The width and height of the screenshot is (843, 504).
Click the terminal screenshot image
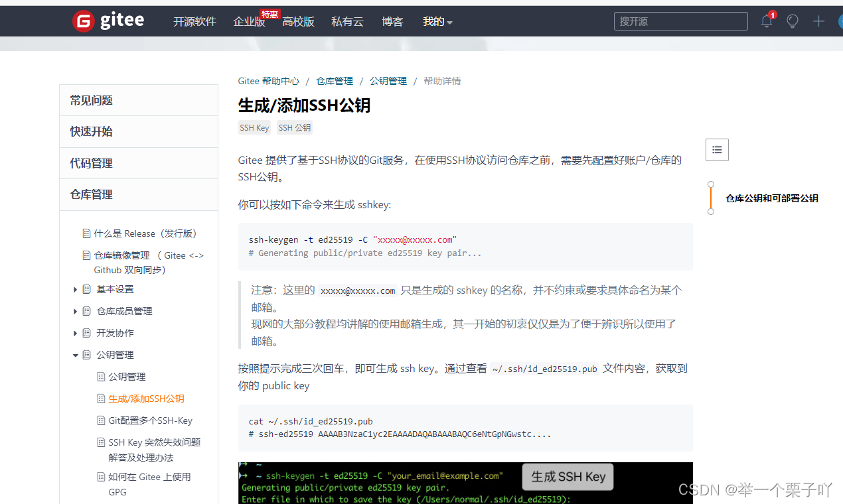point(465,483)
